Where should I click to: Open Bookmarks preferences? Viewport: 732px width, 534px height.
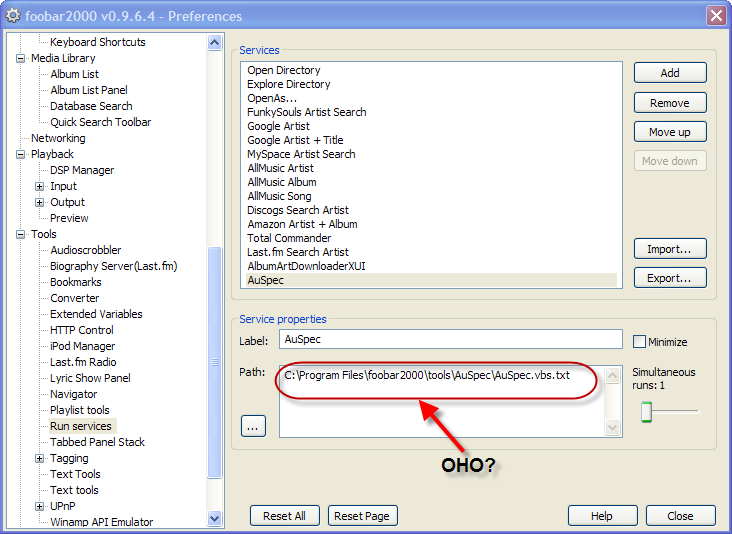pyautogui.click(x=76, y=282)
